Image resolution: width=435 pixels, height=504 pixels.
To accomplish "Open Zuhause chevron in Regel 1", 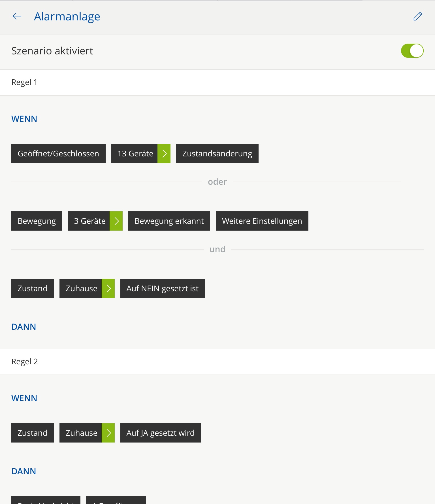I will click(x=108, y=288).
